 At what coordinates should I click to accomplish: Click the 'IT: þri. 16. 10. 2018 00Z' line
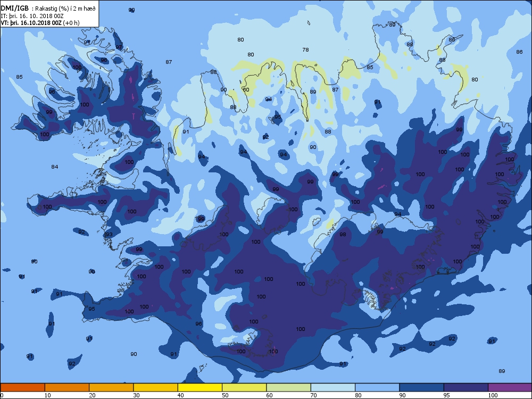click(x=32, y=16)
